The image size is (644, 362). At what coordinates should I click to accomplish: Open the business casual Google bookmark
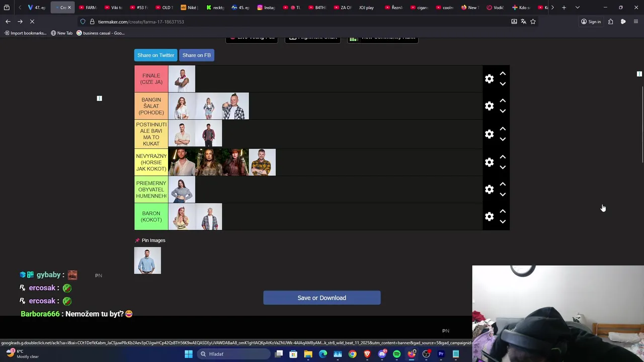point(101,33)
